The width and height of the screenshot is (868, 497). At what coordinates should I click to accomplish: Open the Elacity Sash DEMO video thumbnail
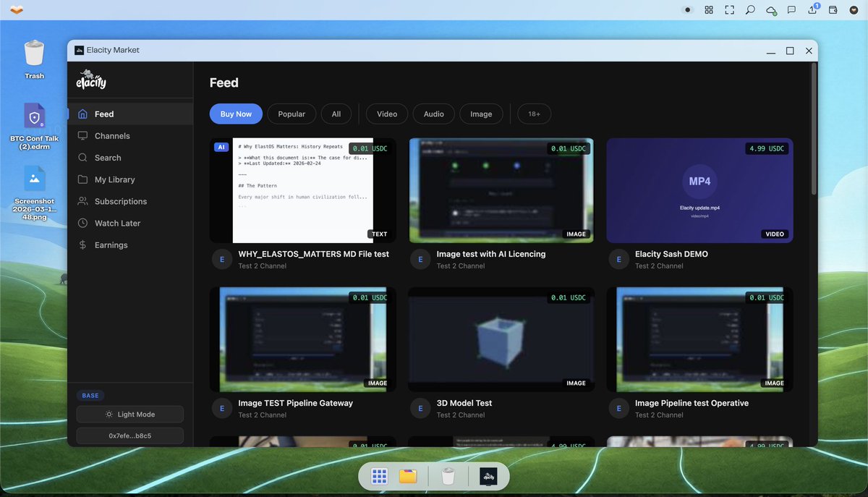point(699,190)
